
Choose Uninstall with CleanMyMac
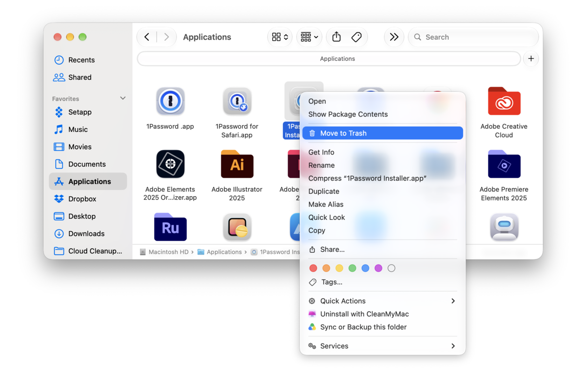[x=382, y=314]
